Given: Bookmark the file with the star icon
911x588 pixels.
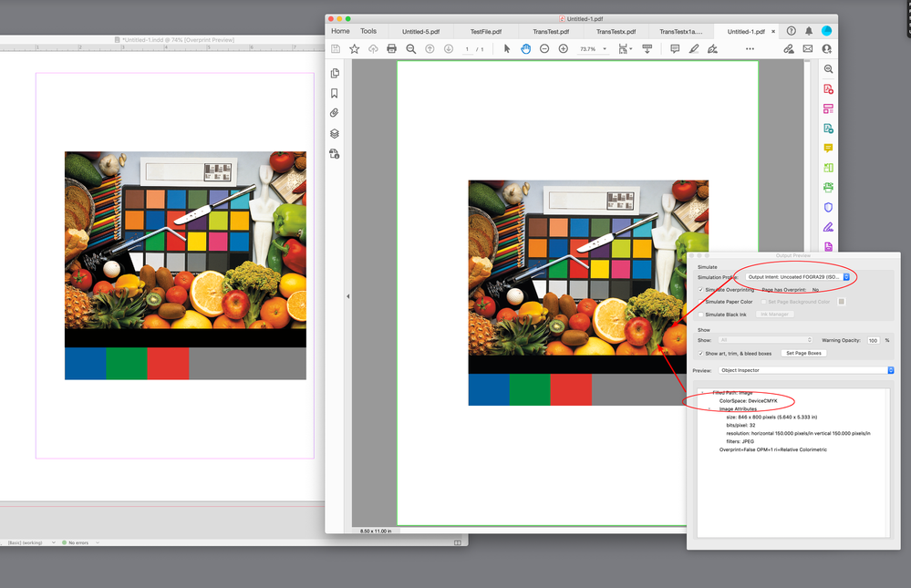Looking at the screenshot, I should (x=354, y=49).
